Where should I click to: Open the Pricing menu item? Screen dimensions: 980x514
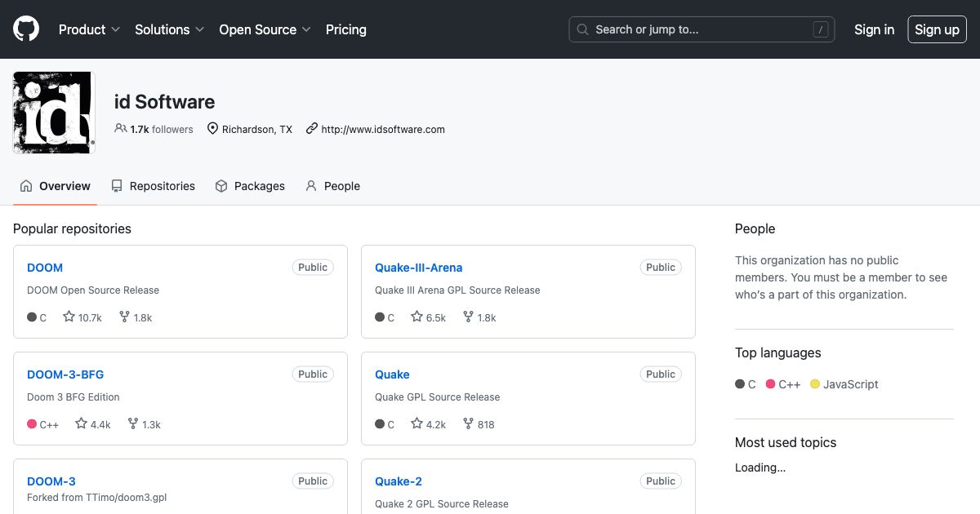coord(345,29)
